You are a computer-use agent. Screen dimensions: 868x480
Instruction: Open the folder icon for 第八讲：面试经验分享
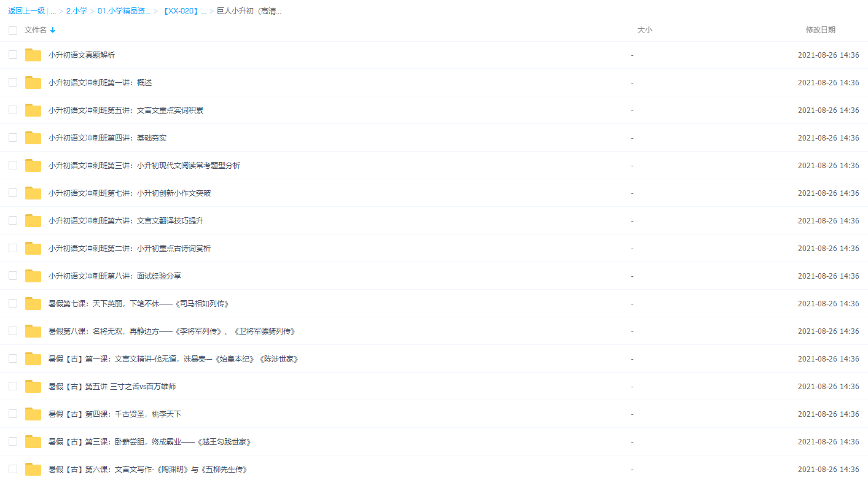coord(33,276)
